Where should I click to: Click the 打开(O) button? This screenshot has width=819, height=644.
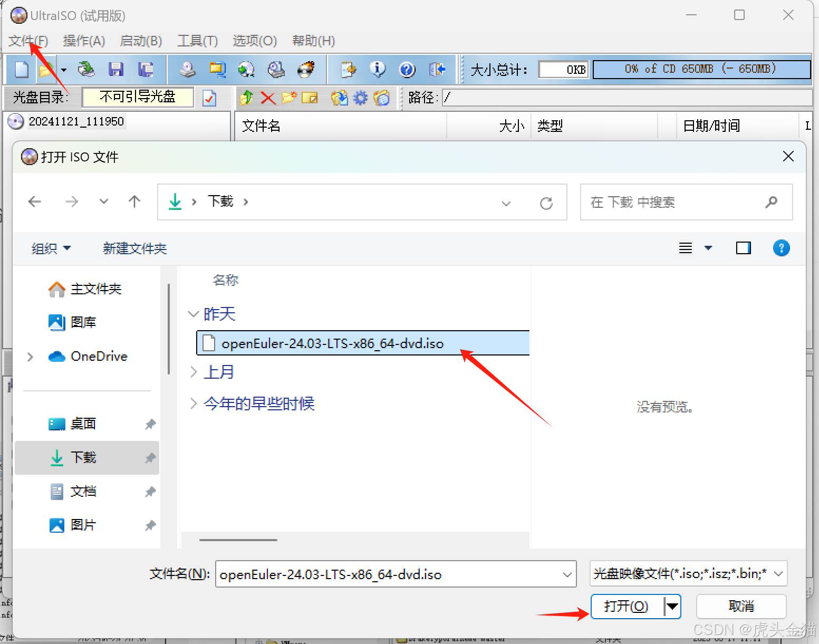coord(626,607)
